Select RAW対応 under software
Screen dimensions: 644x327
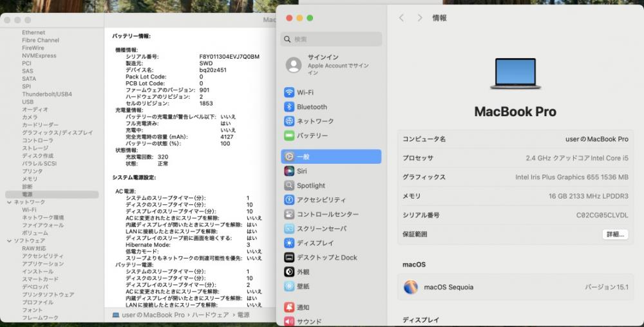click(34, 248)
